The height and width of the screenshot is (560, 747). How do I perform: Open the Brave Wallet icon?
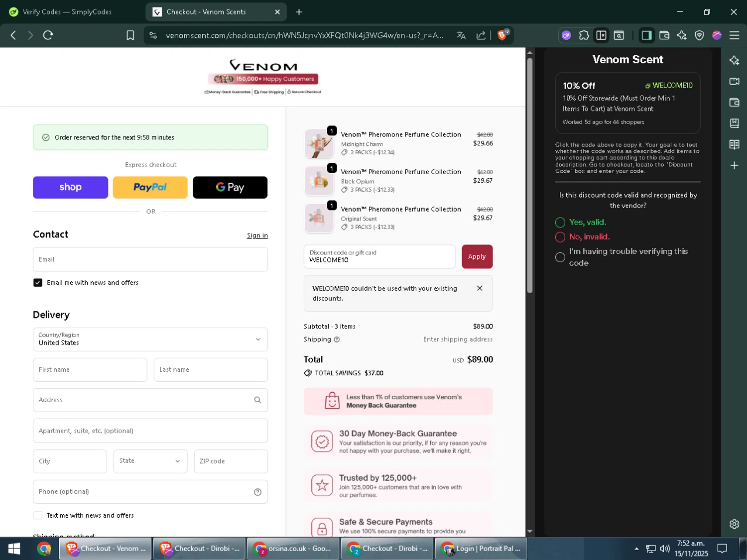pyautogui.click(x=664, y=35)
